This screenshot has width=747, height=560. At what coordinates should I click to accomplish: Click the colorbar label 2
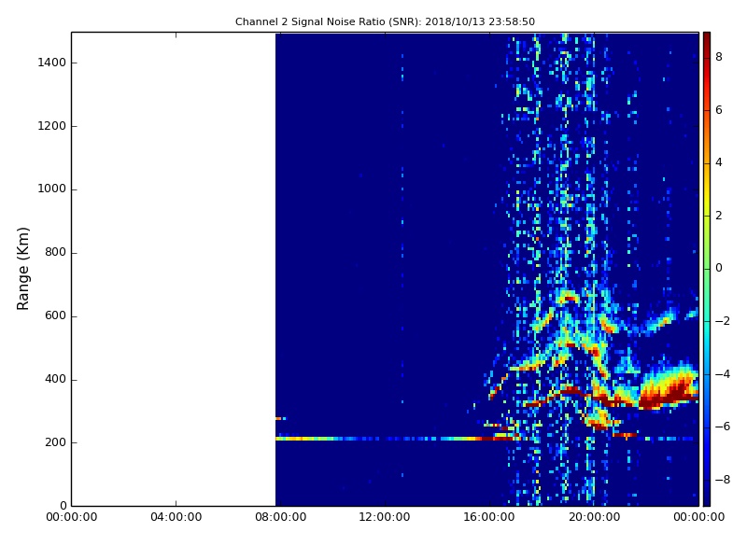coord(719,216)
